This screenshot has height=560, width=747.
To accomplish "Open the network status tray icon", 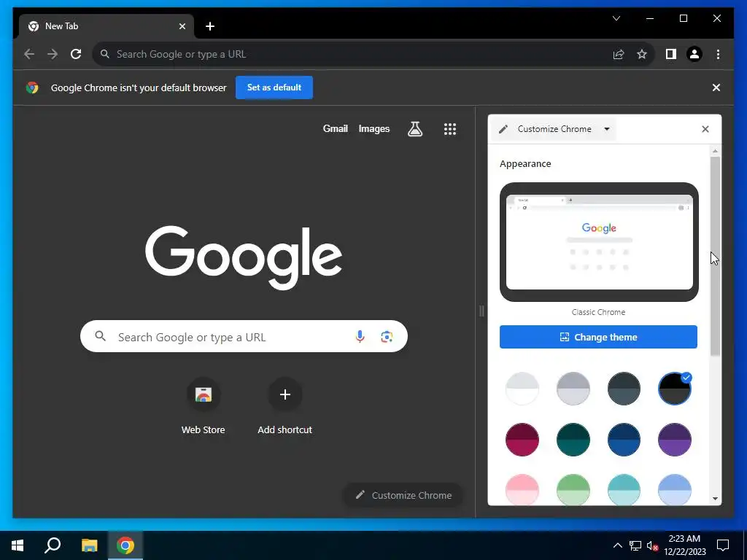I will (x=635, y=545).
